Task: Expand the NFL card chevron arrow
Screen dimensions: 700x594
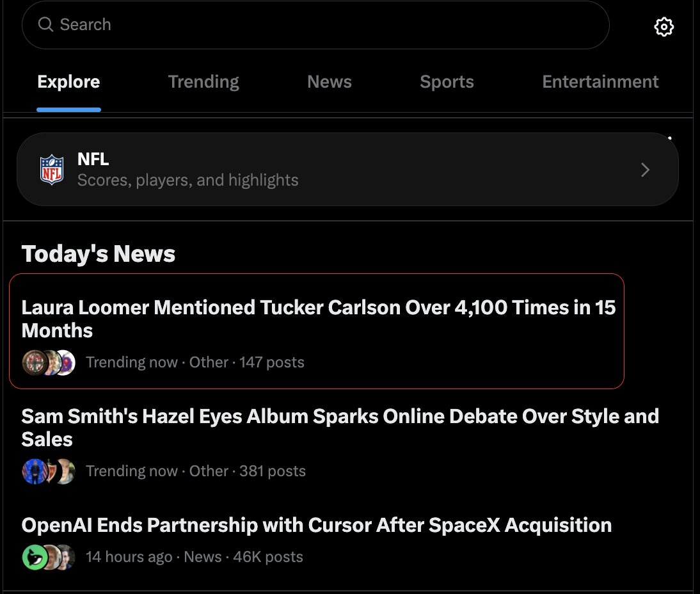Action: pyautogui.click(x=645, y=170)
